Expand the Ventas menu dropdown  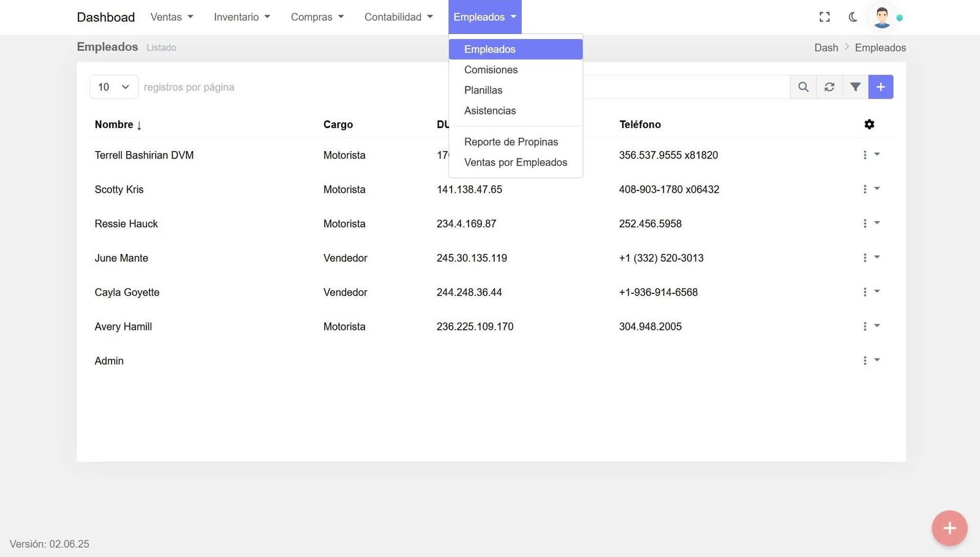[171, 17]
